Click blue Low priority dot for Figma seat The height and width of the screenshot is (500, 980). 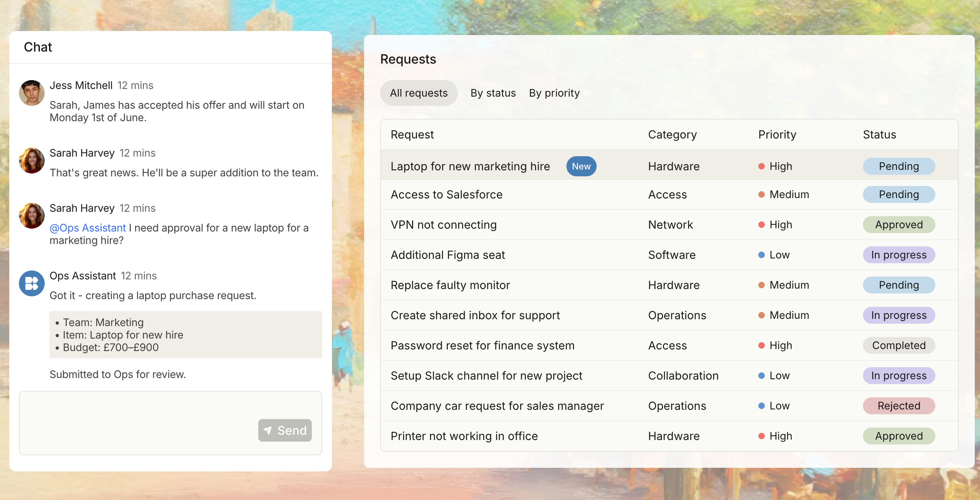761,255
